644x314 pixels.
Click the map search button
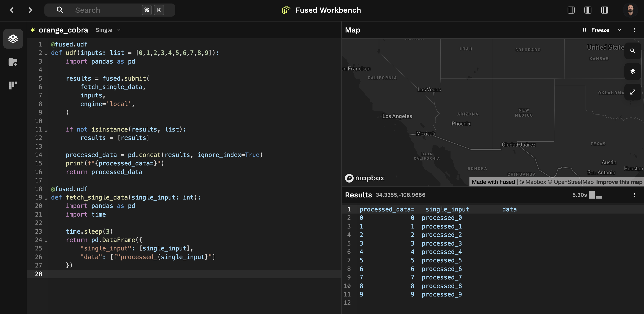pos(633,51)
